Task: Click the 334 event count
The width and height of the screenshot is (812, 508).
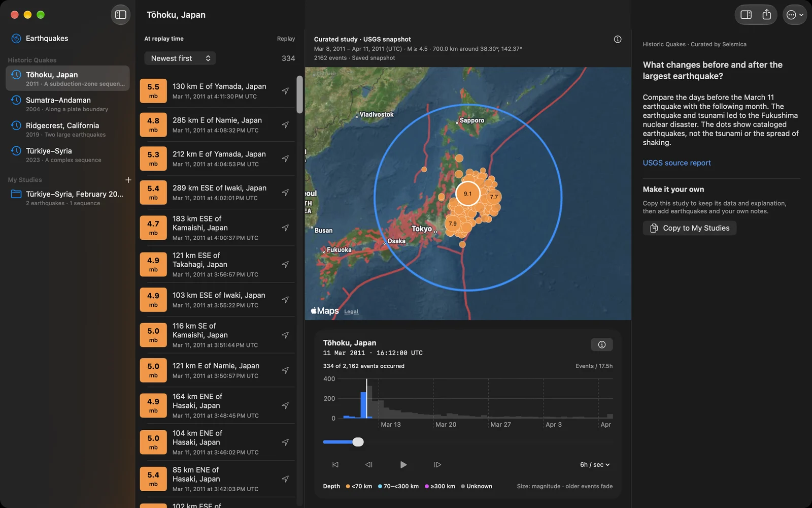Action: (288, 58)
